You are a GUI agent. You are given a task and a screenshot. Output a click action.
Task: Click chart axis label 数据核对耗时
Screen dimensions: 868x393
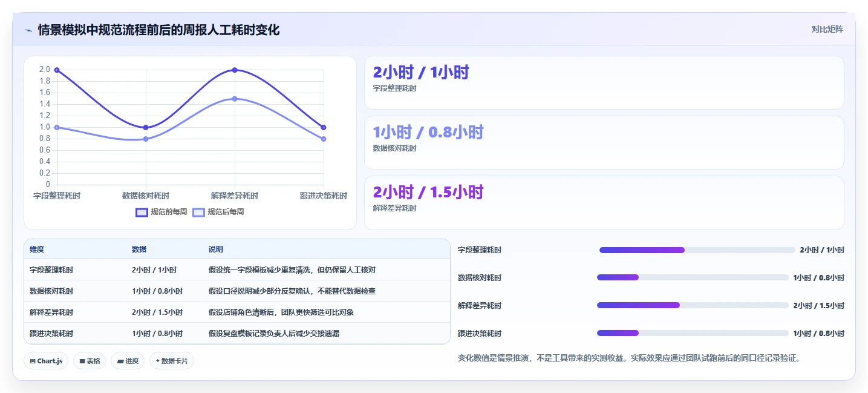click(146, 196)
